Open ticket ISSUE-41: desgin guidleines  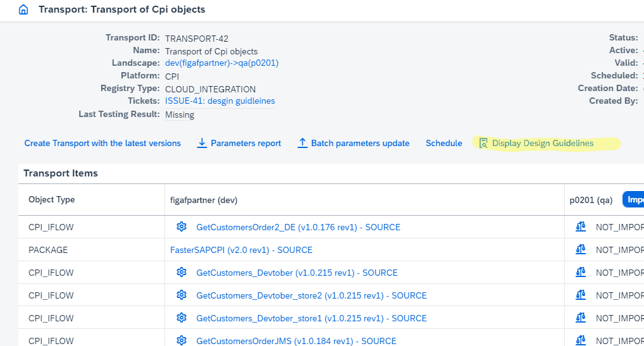pos(220,101)
